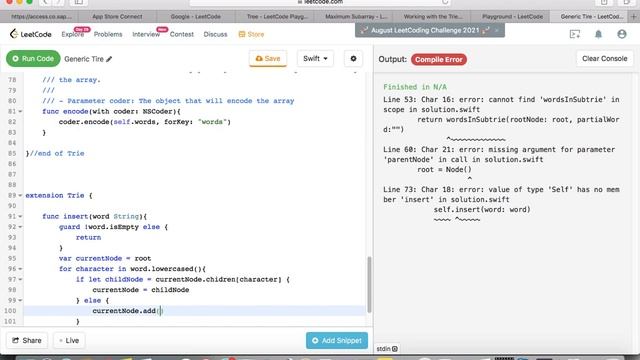Open editor settings gear
This screenshot has height=360, width=640.
coord(353,59)
